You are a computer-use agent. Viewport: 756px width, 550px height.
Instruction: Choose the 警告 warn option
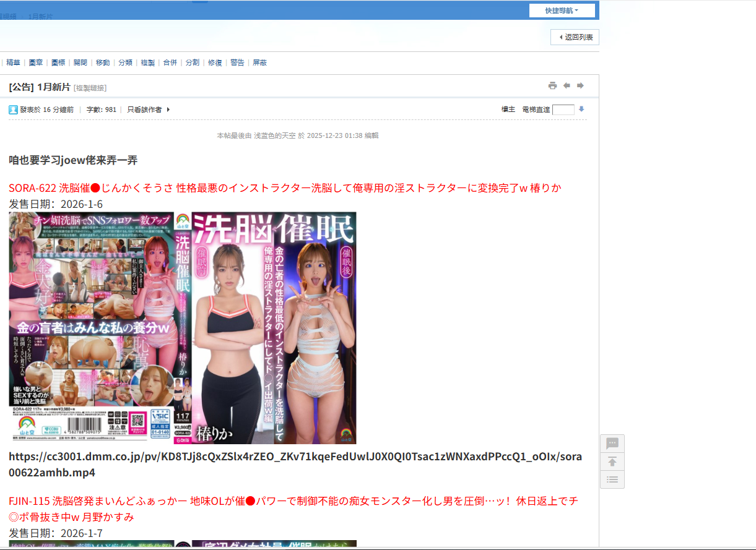[237, 62]
